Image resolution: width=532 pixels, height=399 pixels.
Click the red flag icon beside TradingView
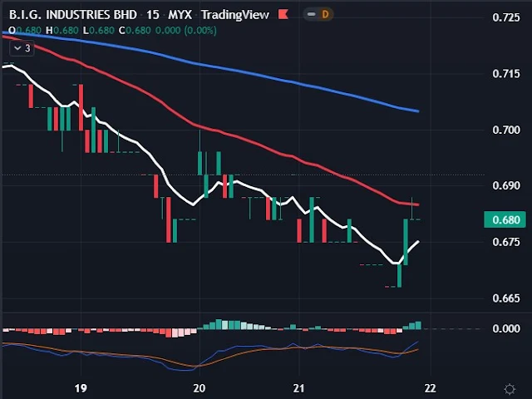click(x=283, y=15)
